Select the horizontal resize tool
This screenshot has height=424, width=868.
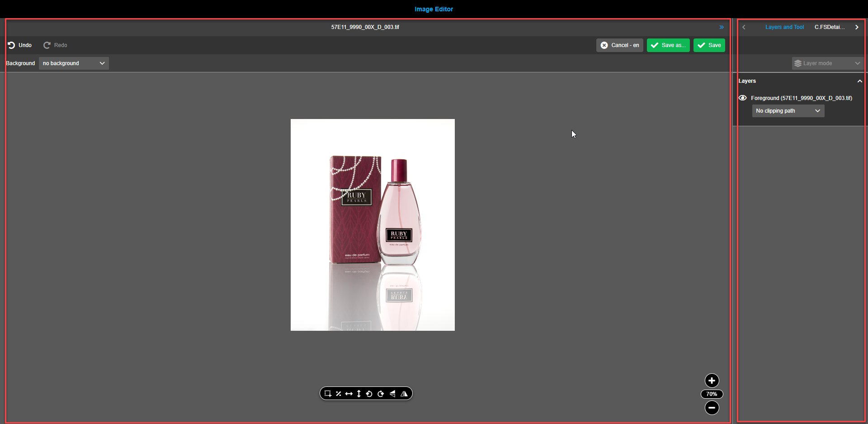point(349,393)
